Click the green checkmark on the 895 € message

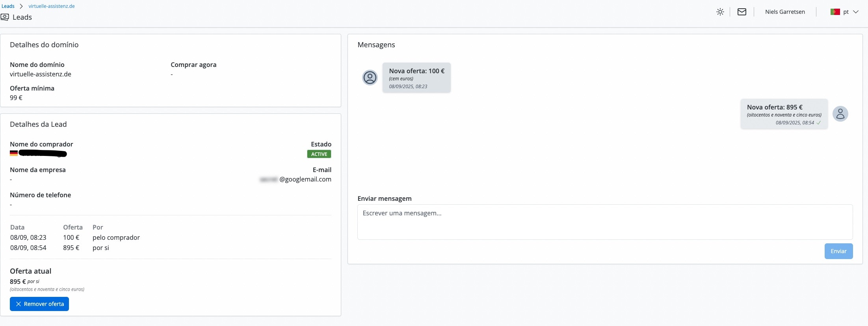coord(819,123)
